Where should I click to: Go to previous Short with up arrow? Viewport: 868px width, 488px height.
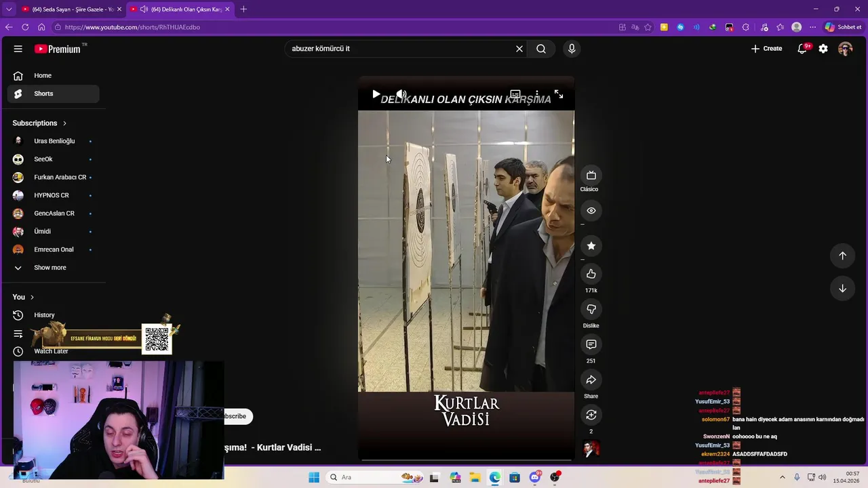842,256
